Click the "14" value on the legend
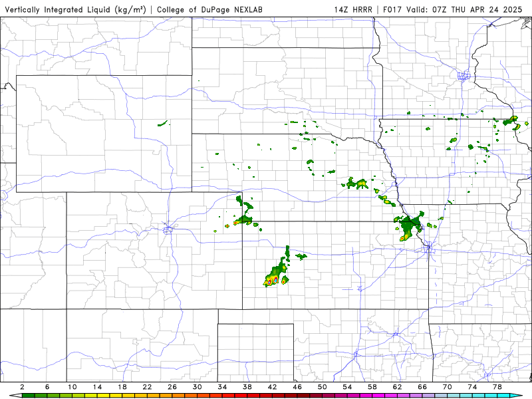This screenshot has height=399, width=532. tap(97, 387)
